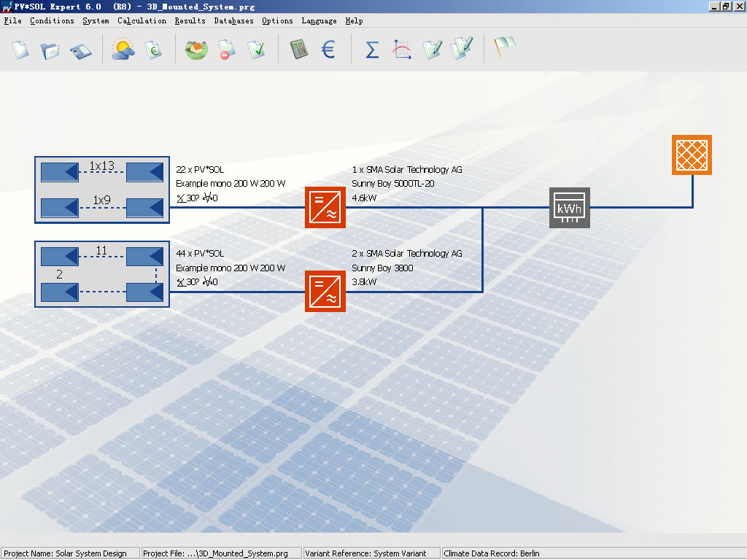
Task: Select the upper Sunny Boy 5000TL-20 inverter symbol
Action: pos(325,207)
